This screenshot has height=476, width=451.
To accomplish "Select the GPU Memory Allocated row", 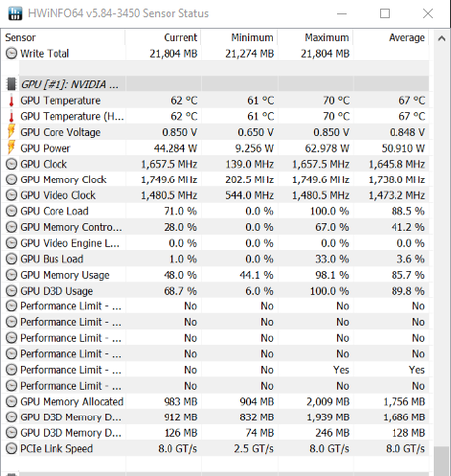I will coord(217,401).
